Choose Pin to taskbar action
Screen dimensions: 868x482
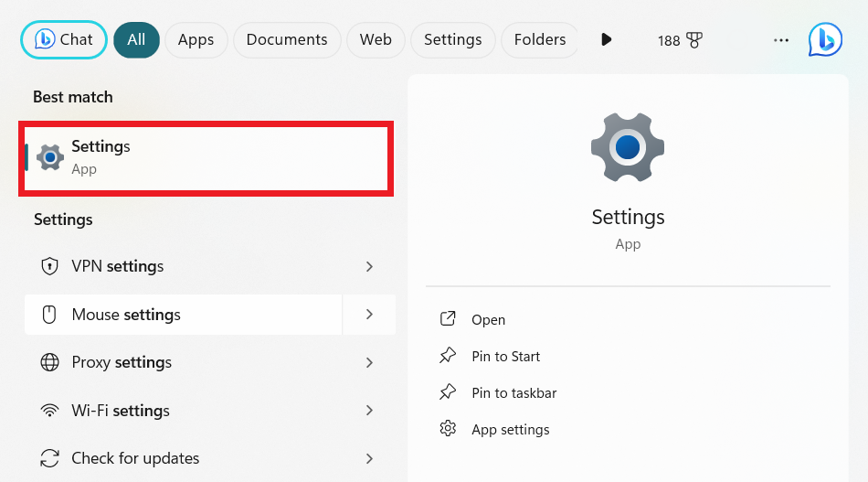coord(513,393)
